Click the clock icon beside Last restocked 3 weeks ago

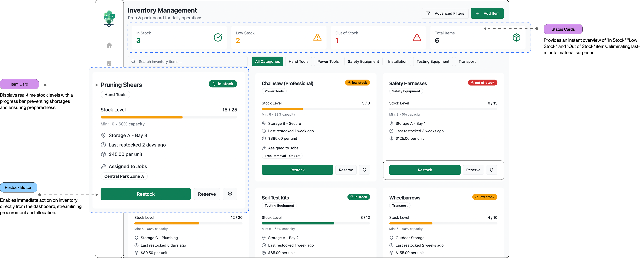pyautogui.click(x=391, y=131)
